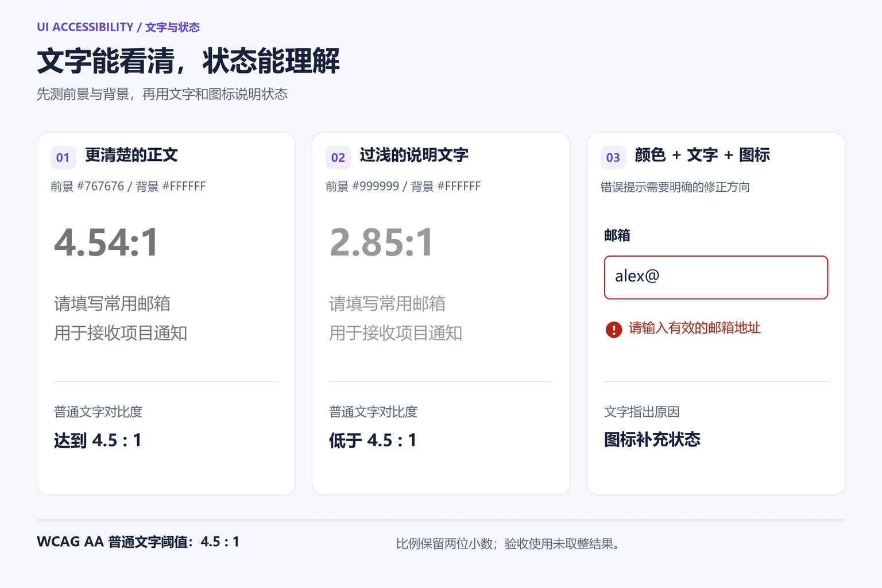Click the subtitle 先测前景与背景，再用文字和图标说明状态

163,94
